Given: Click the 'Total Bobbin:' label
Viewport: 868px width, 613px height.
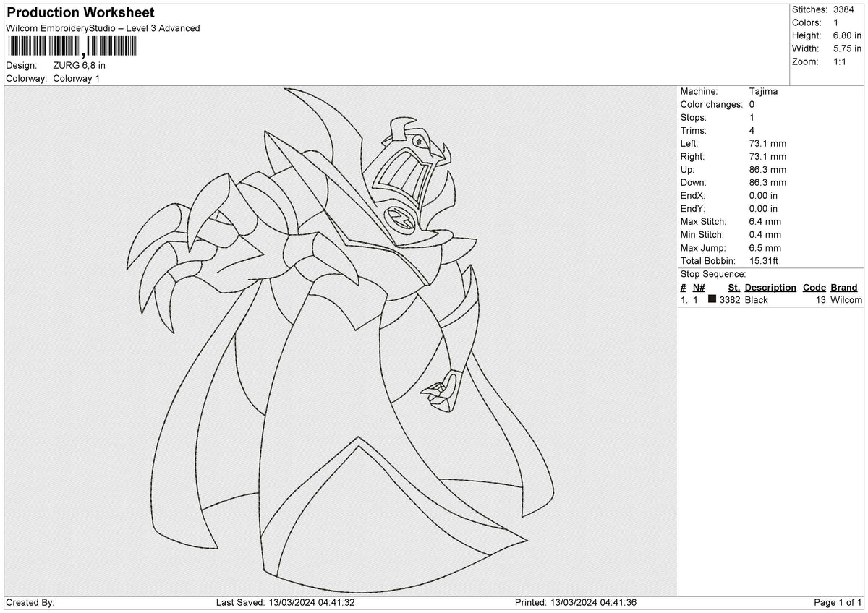Looking at the screenshot, I should tap(708, 260).
